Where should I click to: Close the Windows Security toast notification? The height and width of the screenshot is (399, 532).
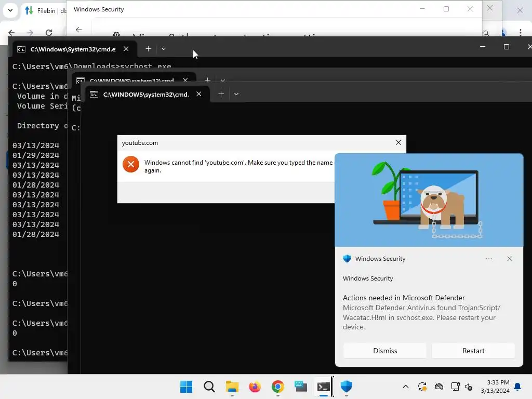coord(509,259)
